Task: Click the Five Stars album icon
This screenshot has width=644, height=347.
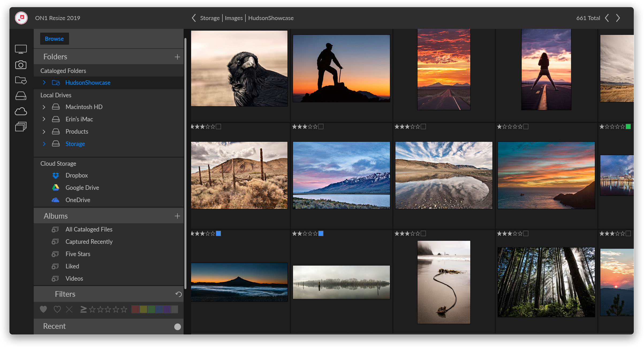Action: (55, 254)
